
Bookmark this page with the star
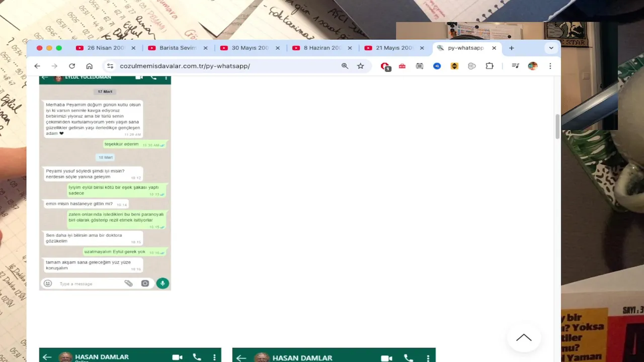[360, 66]
